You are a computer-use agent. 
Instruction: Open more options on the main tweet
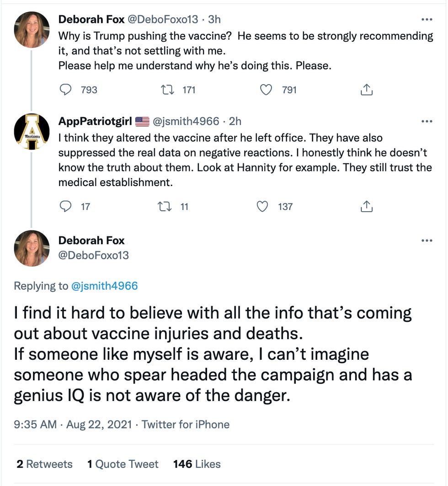tap(426, 240)
